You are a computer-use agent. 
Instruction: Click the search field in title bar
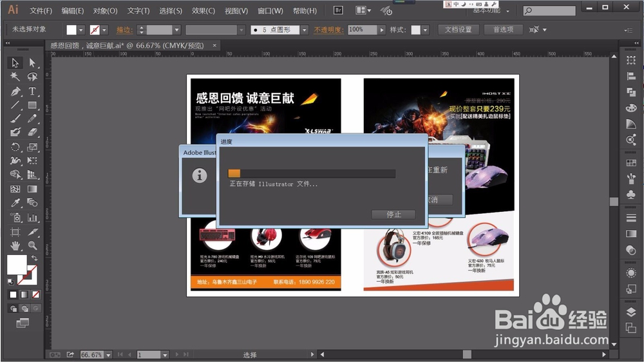pos(549,11)
